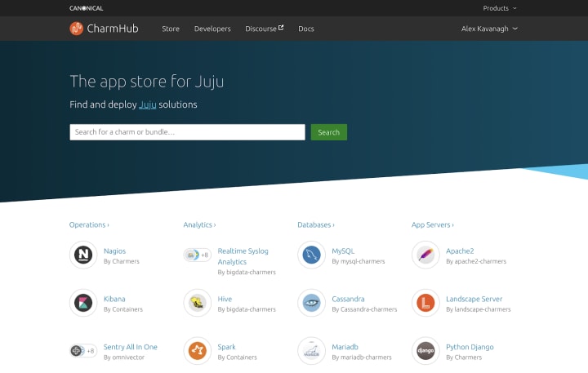Browse the Analytics category
Image resolution: width=588 pixels, height=373 pixels.
tap(199, 225)
